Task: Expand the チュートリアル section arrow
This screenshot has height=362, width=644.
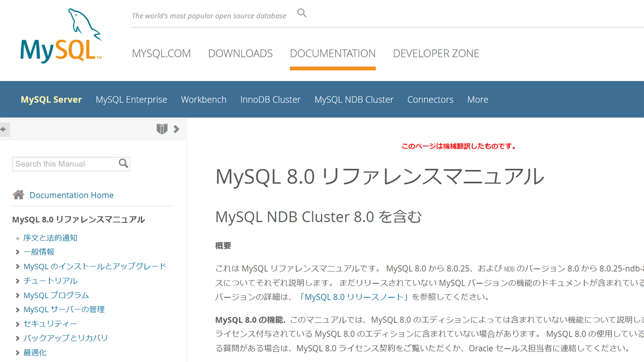Action: [18, 281]
